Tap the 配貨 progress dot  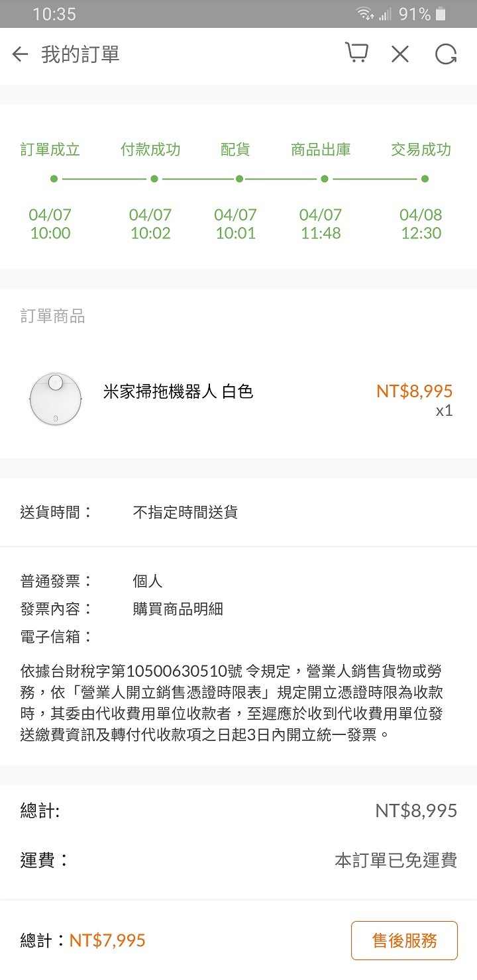239,179
